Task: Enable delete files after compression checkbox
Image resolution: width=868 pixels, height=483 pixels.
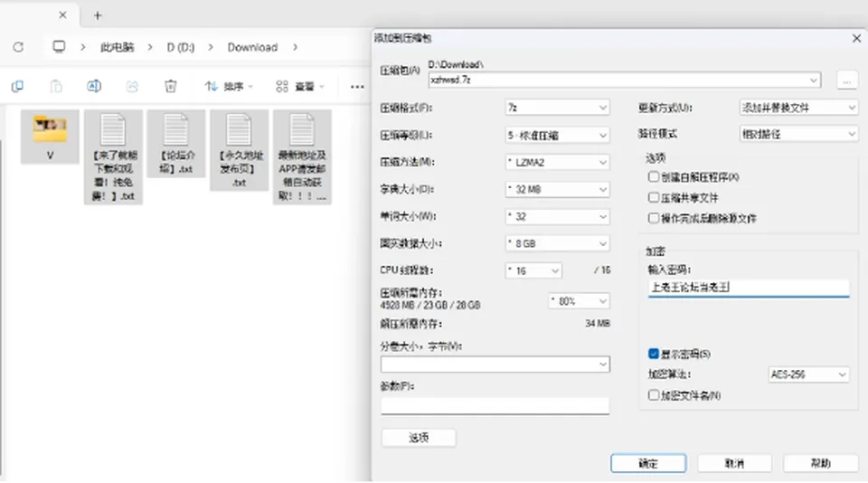Action: pos(653,218)
